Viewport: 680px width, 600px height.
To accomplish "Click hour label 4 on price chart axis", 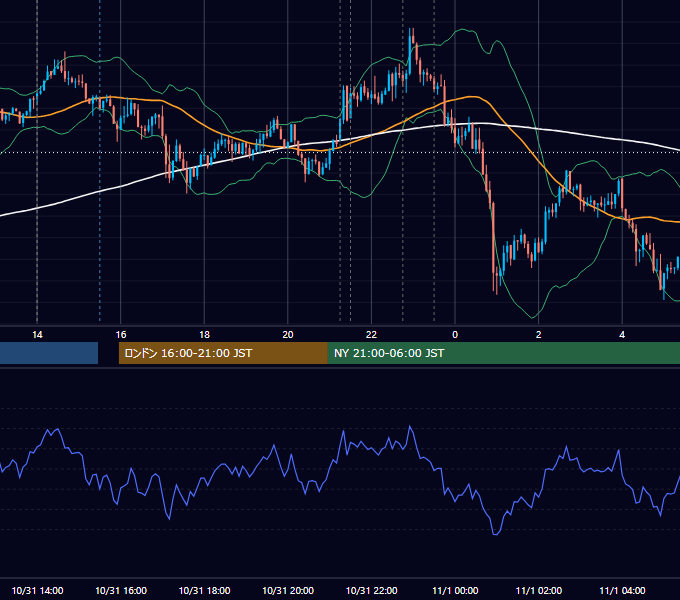I will (x=622, y=335).
